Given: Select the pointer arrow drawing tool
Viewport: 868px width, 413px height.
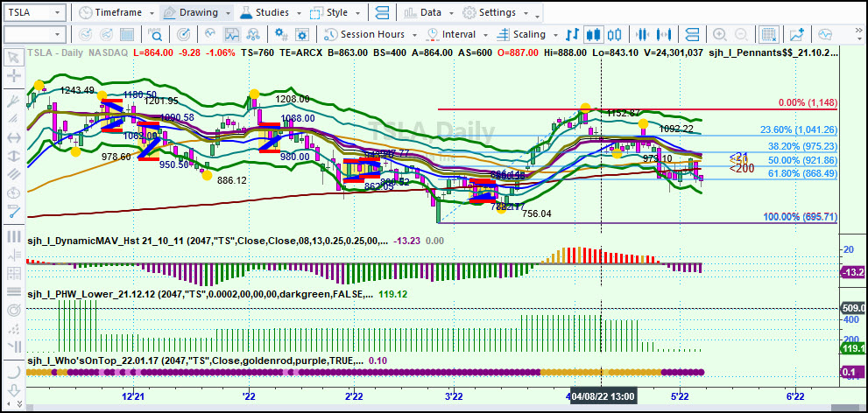Looking at the screenshot, I should (14, 57).
